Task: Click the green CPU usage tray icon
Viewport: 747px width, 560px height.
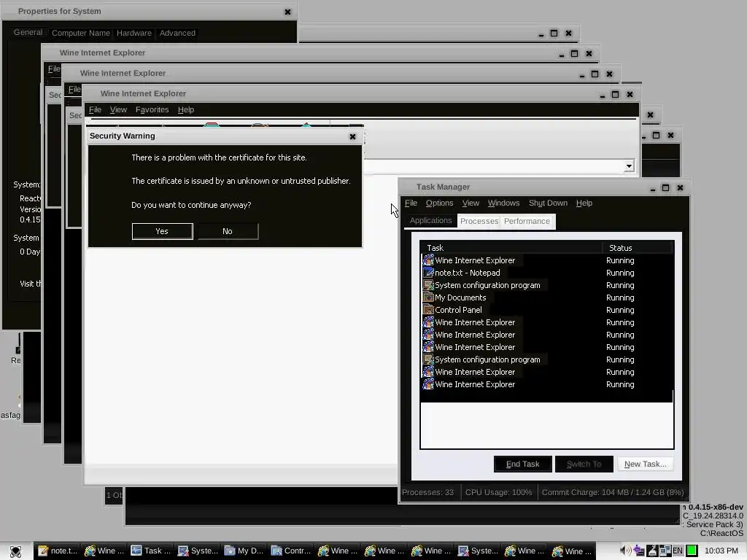Action: [692, 551]
